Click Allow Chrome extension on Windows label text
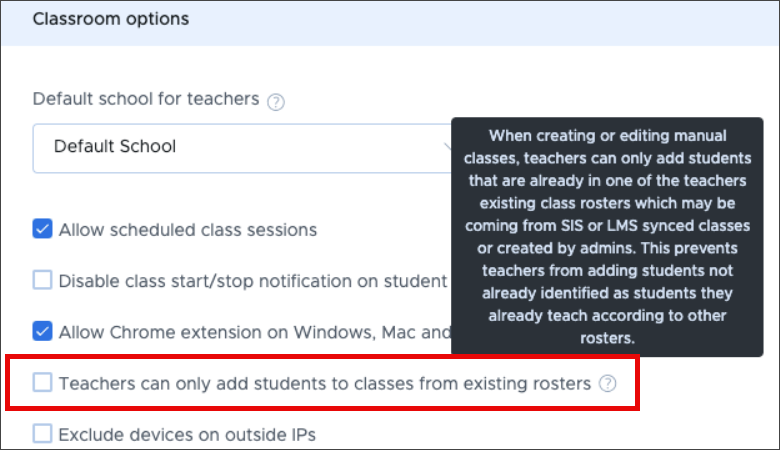The width and height of the screenshot is (780, 450). tap(255, 332)
